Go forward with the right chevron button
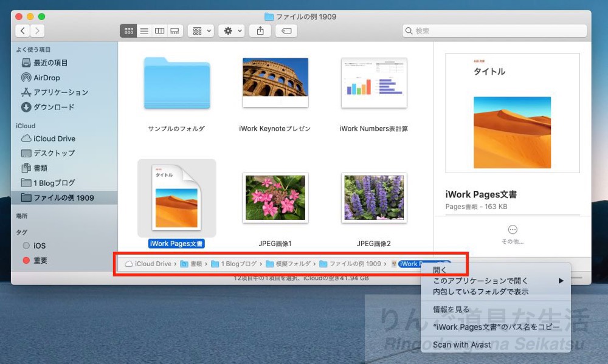Image resolution: width=608 pixels, height=364 pixels. coord(37,30)
